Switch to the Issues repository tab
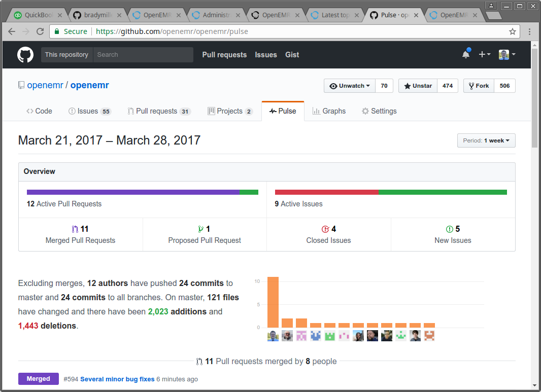Screen dimensions: 541x392 click(x=90, y=111)
